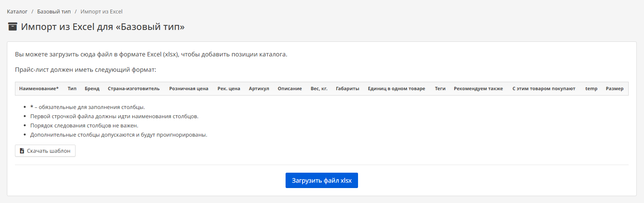Image resolution: width=644 pixels, height=203 pixels.
Task: Select the Наименование* column header
Action: 39,89
